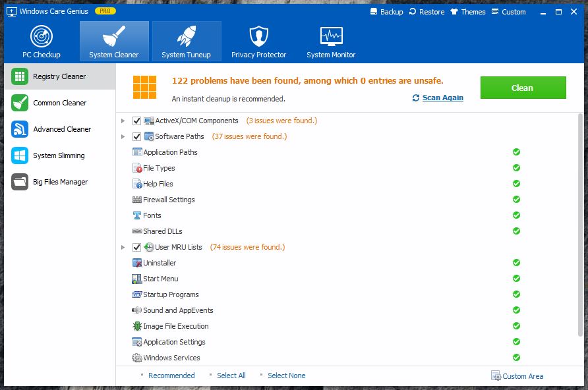Click the ActiveX/COM Components computer icon
The height and width of the screenshot is (390, 588).
coord(149,121)
